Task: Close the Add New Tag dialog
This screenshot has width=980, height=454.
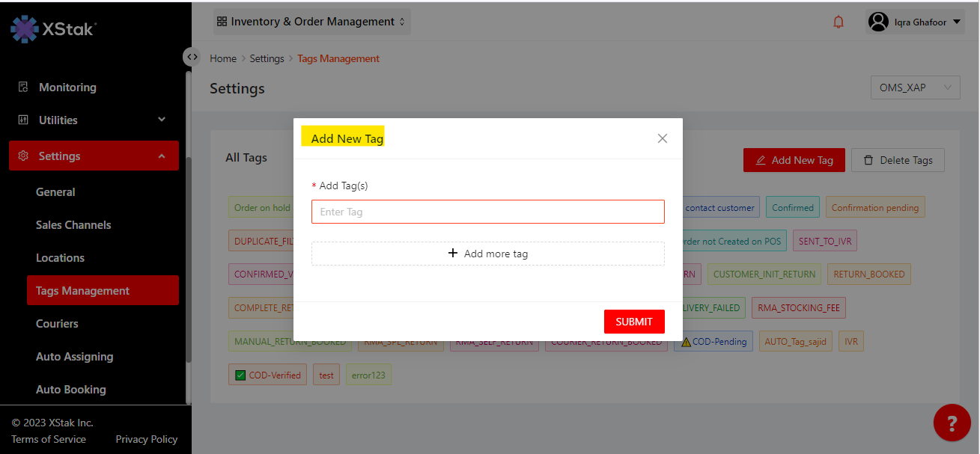Action: click(662, 138)
